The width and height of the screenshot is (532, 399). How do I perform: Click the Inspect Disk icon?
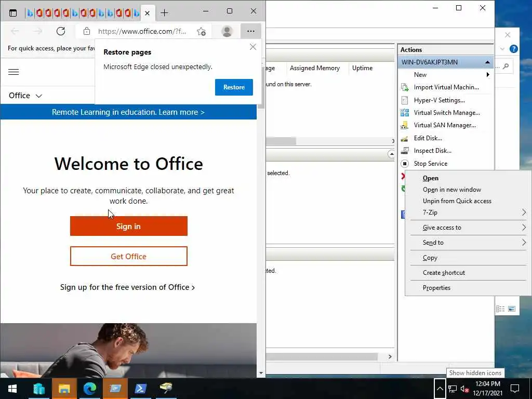(405, 151)
